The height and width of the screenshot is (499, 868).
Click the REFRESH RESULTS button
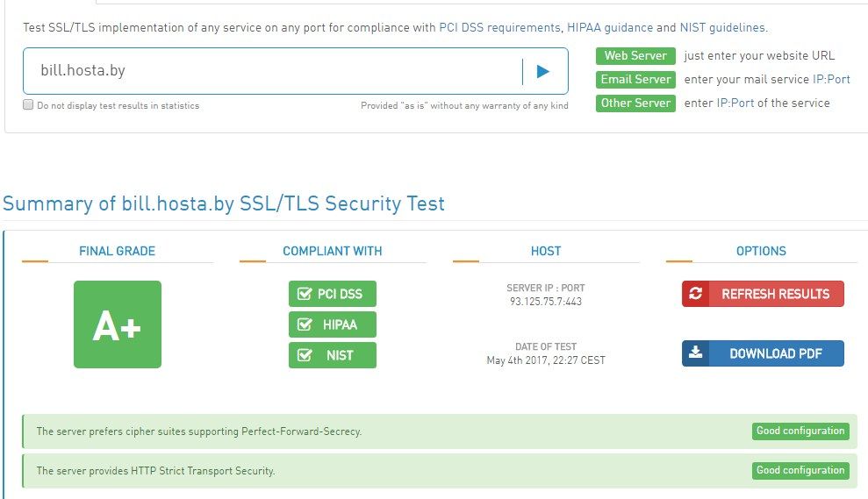pyautogui.click(x=763, y=294)
